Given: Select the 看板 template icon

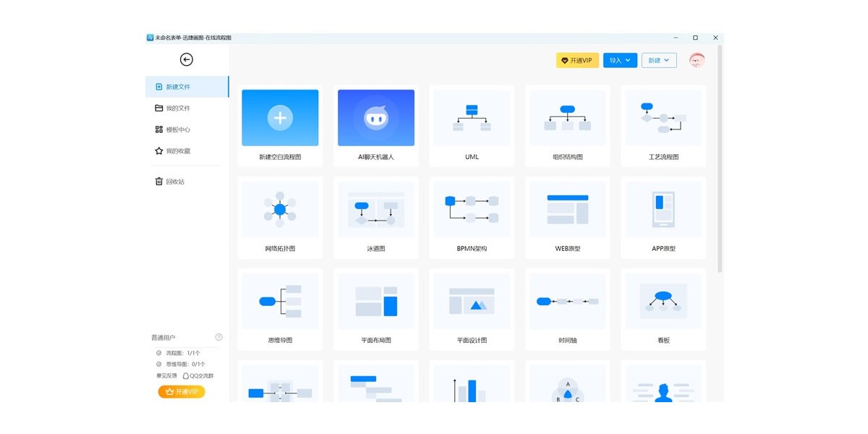Looking at the screenshot, I should pyautogui.click(x=663, y=301).
